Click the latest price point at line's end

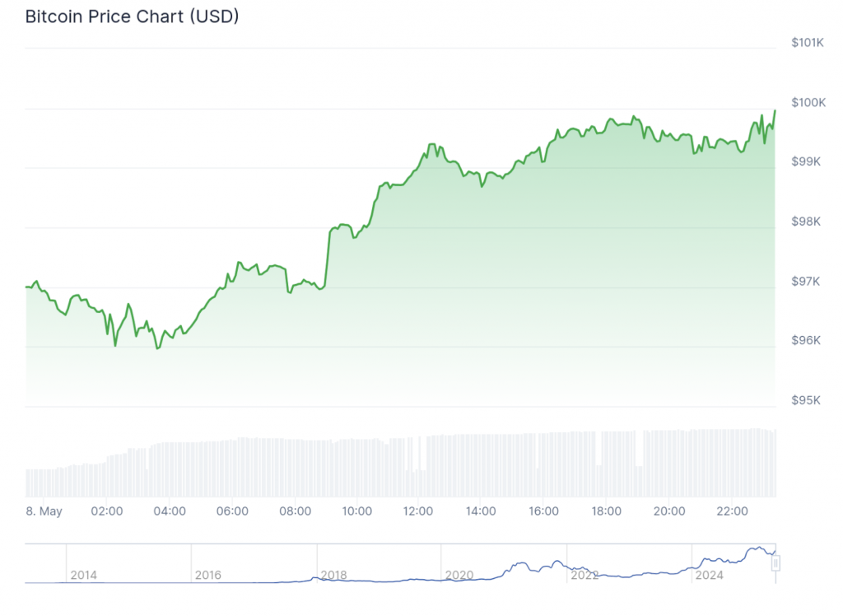point(775,111)
